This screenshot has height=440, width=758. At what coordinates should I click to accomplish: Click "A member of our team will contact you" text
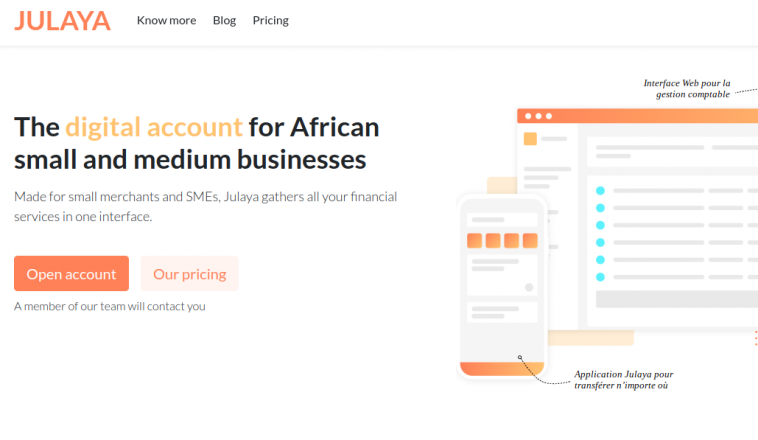[x=110, y=306]
